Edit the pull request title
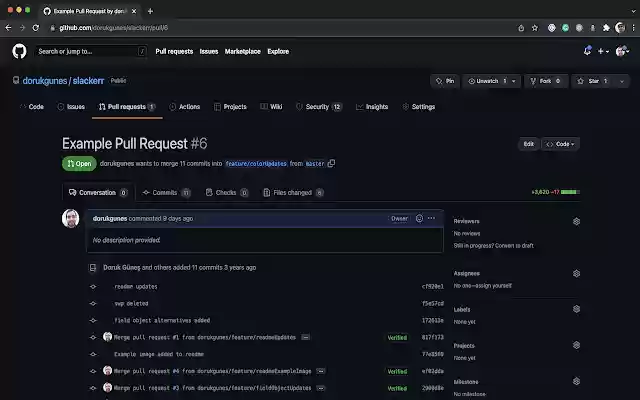 [529, 144]
